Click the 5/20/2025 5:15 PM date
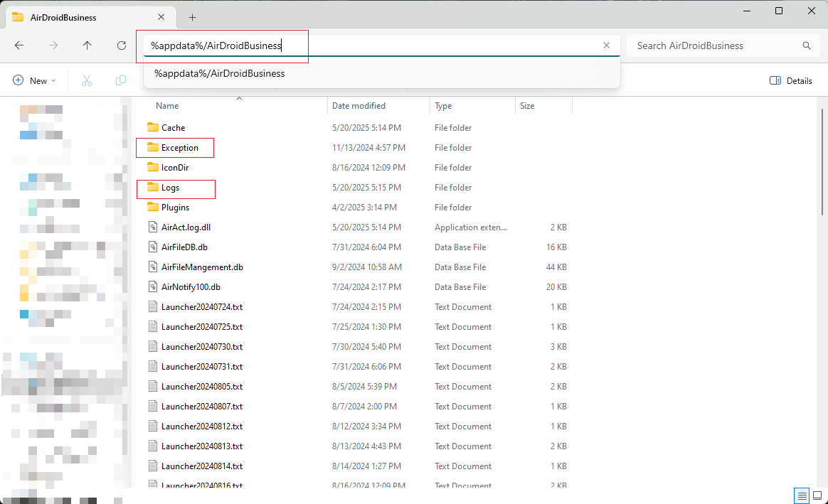 pyautogui.click(x=366, y=188)
